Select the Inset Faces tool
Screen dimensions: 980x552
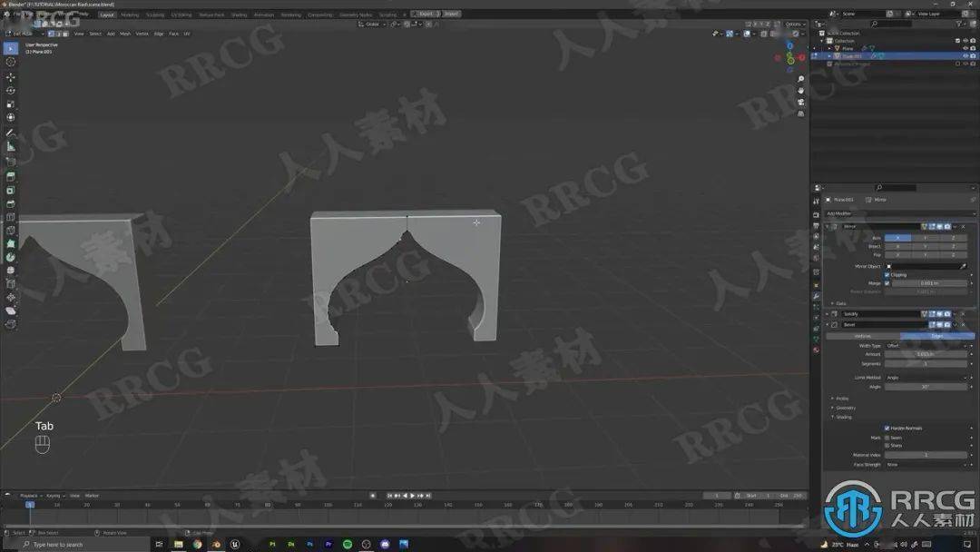tap(11, 191)
